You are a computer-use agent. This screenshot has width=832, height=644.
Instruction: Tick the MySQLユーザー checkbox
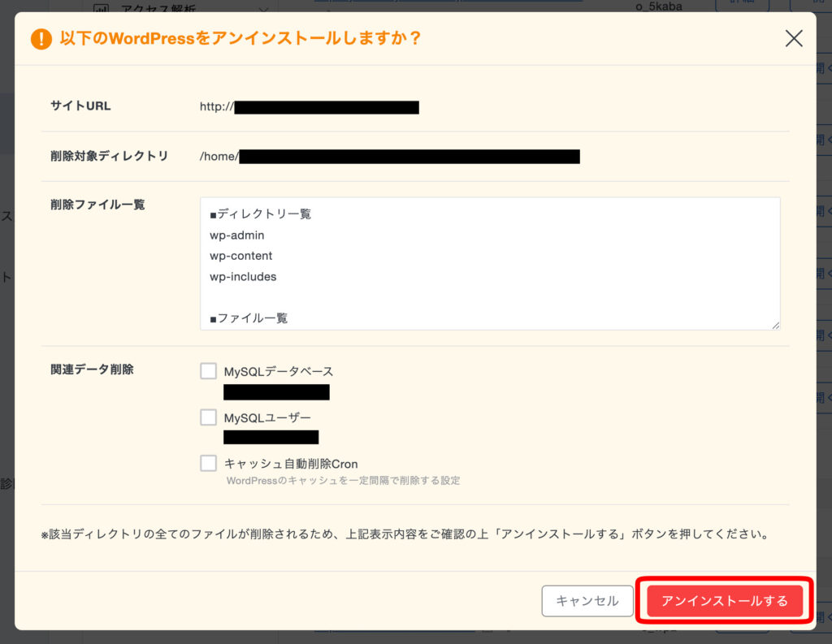point(208,417)
